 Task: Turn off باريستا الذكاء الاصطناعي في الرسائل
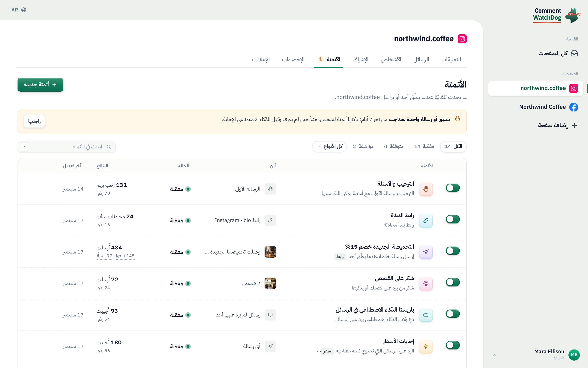[453, 314]
